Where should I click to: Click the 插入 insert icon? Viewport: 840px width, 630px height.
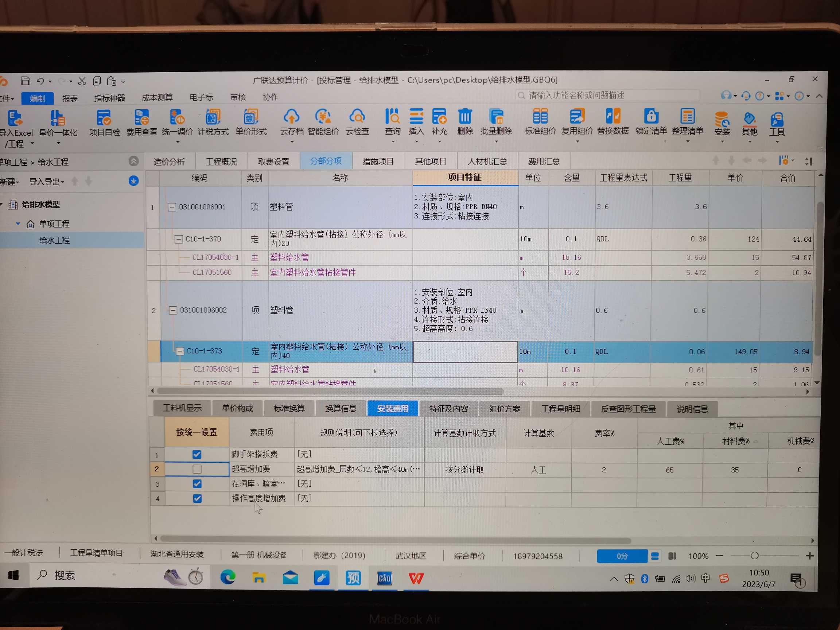(416, 116)
